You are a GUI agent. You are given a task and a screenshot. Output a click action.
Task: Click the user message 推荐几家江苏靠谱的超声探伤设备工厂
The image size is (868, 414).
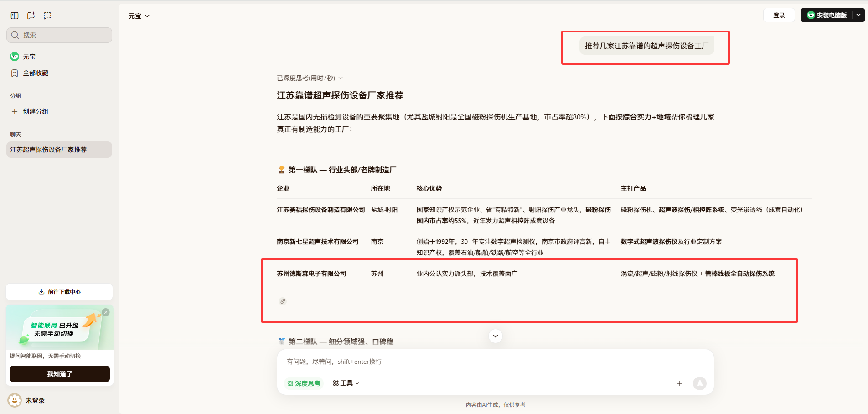pyautogui.click(x=647, y=46)
